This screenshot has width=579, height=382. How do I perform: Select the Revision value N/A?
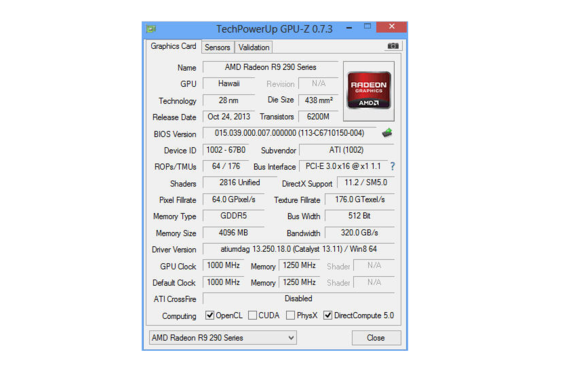(x=318, y=84)
